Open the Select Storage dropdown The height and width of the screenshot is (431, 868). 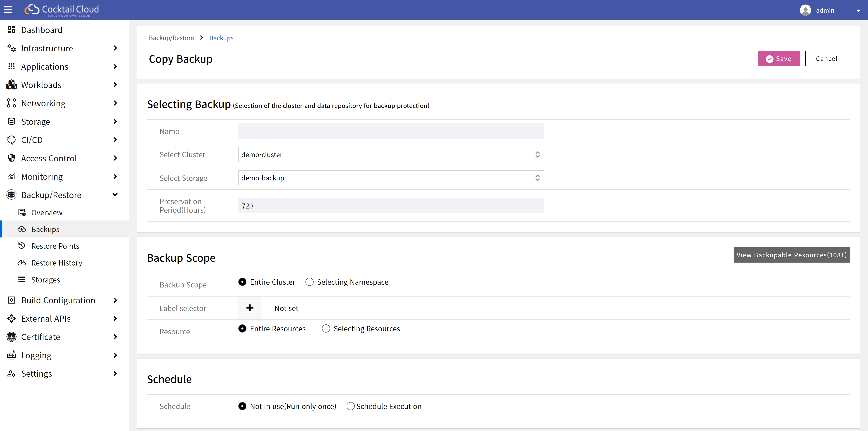[391, 178]
